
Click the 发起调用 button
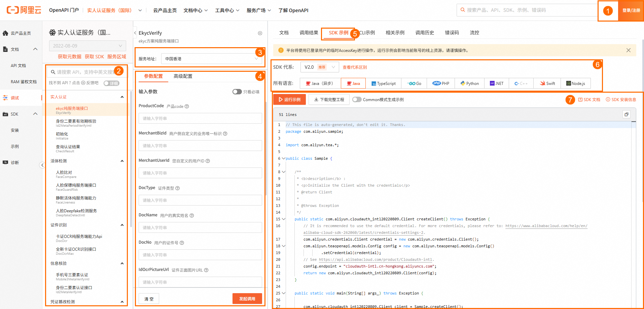[x=247, y=299]
